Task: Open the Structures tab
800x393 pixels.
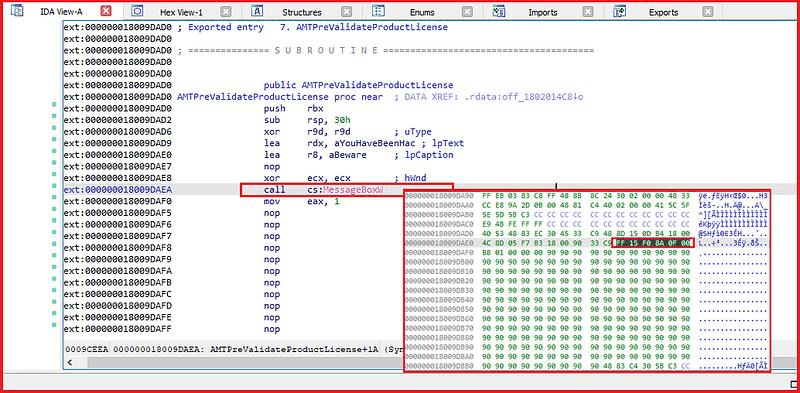Action: tap(302, 12)
